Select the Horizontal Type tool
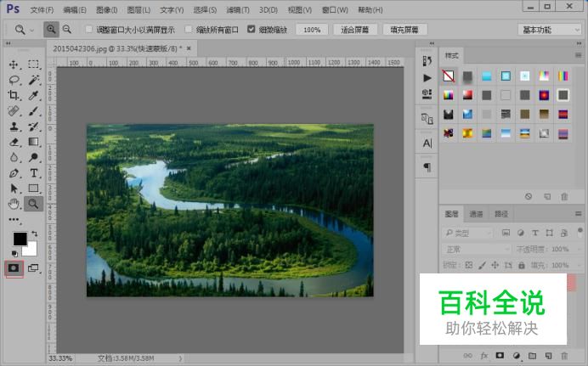The image size is (588, 366). pyautogui.click(x=33, y=173)
